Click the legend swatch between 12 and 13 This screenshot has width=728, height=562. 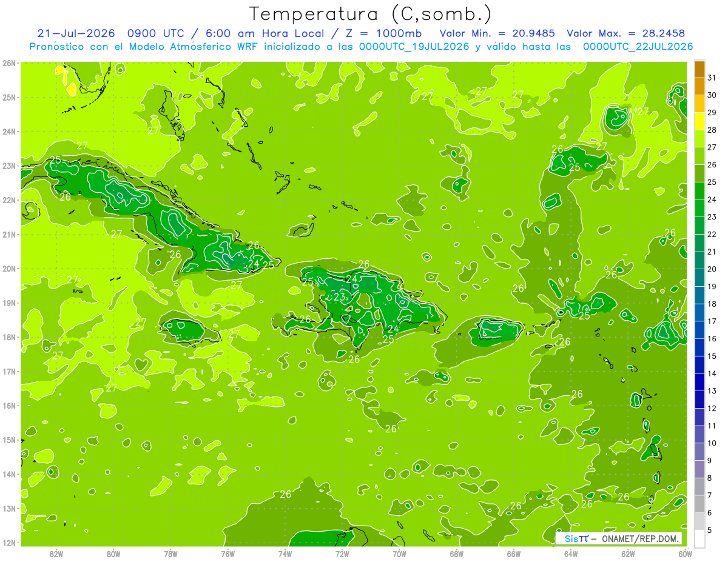[x=699, y=400]
